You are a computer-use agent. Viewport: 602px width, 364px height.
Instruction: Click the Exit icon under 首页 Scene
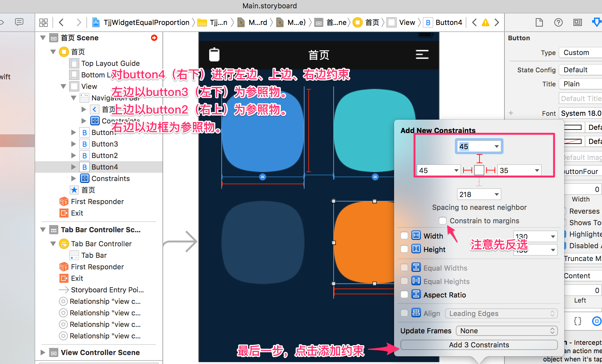tap(64, 213)
